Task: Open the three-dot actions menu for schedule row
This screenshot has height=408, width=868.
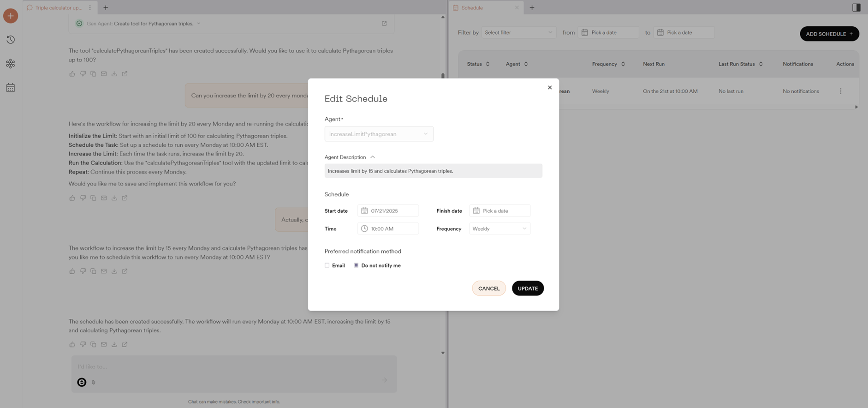Action: [x=840, y=91]
